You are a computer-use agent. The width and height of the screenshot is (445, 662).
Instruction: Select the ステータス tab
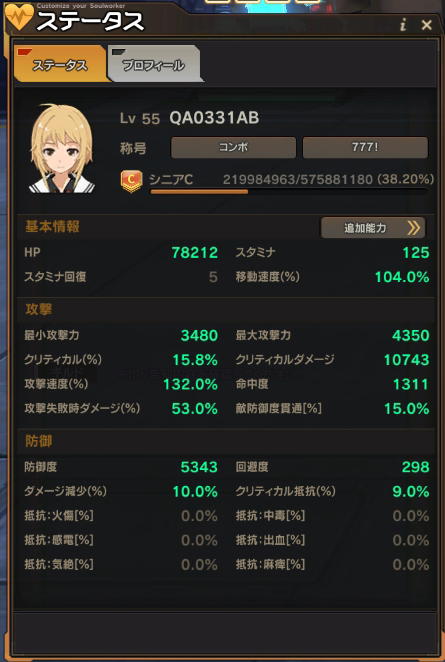60,64
